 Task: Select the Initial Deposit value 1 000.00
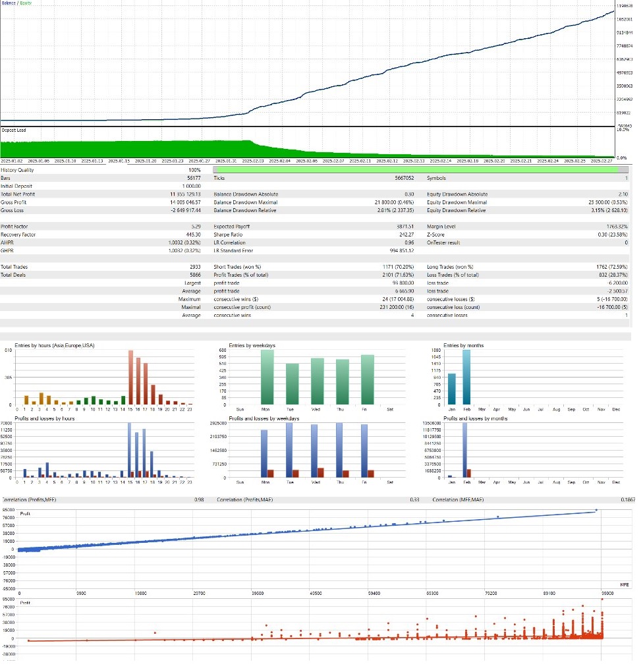pos(191,189)
